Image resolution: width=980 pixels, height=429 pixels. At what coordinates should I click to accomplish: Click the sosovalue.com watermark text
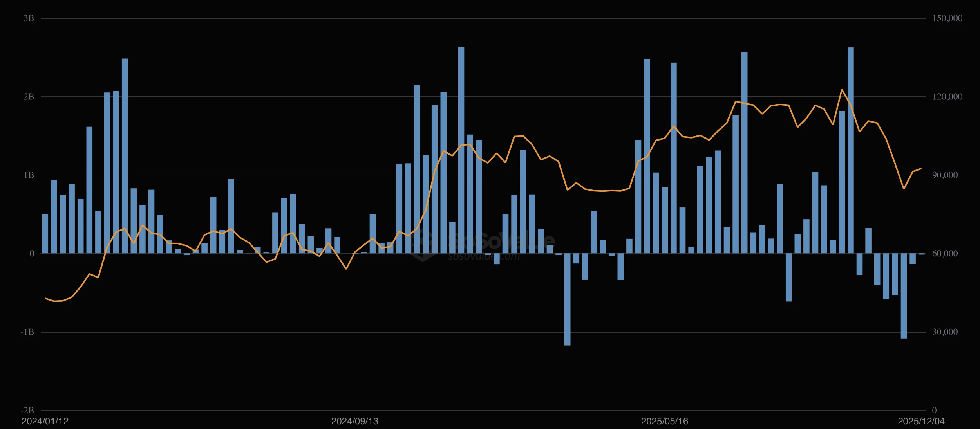pos(484,256)
